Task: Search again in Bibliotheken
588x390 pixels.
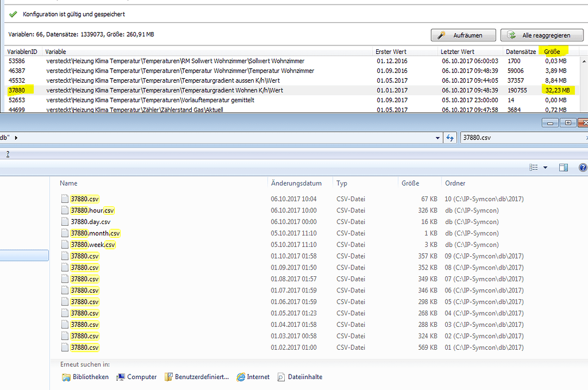Action: [85, 377]
